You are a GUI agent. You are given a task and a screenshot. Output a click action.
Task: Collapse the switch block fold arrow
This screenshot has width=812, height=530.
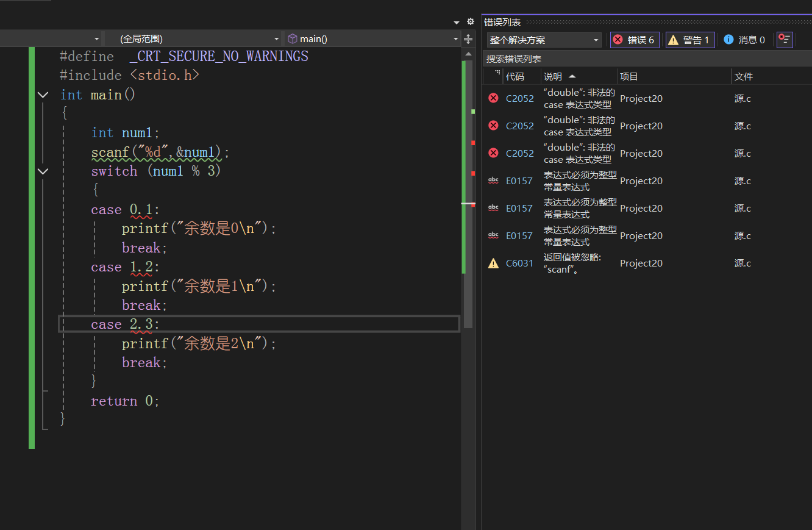click(x=43, y=171)
